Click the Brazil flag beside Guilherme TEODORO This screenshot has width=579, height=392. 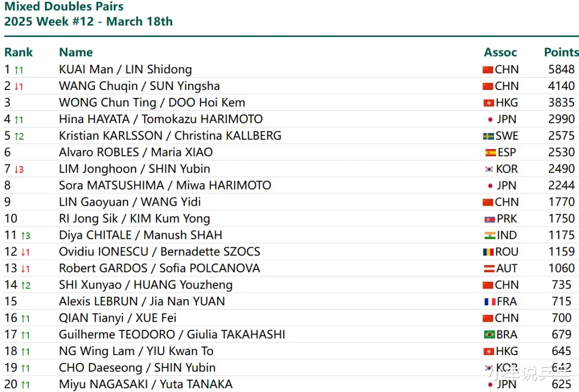coord(489,335)
